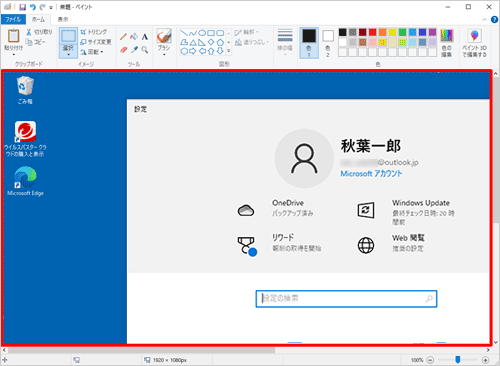Select the 選択 rectangle selection tool
The width and height of the screenshot is (500, 366).
point(68,36)
